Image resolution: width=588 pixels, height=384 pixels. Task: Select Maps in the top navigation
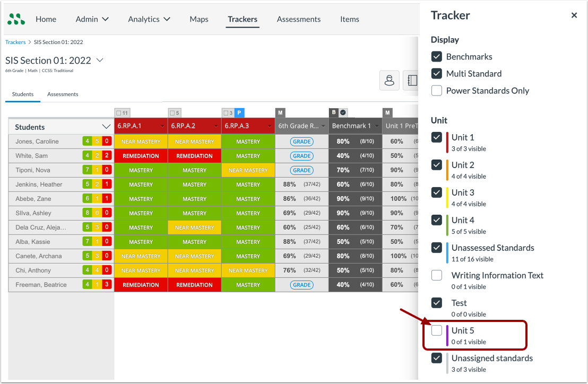click(198, 19)
